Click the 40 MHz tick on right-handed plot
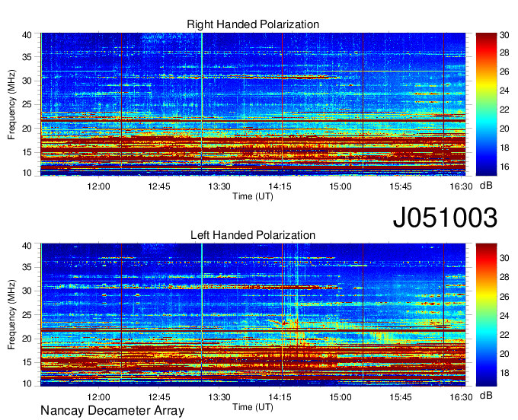Screen dimensions: 518x420 click(27, 35)
